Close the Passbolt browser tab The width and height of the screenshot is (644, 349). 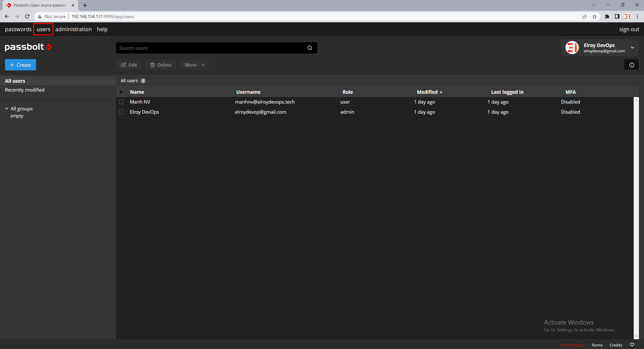[x=73, y=5]
